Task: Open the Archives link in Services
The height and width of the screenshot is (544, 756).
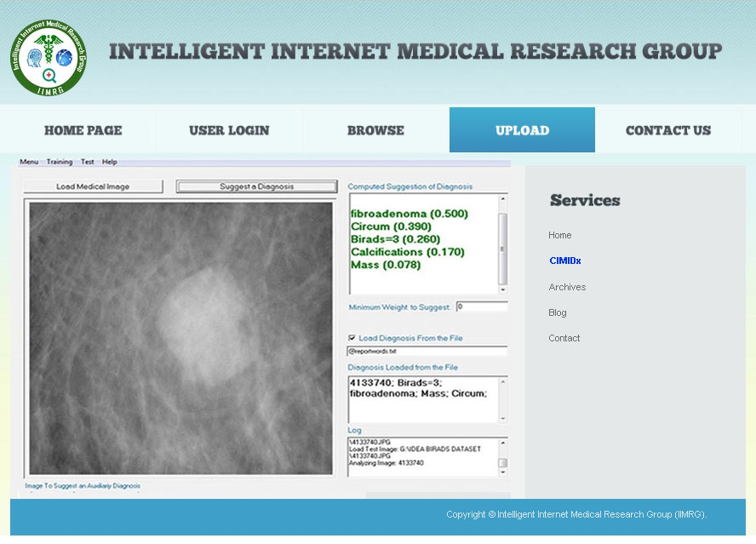Action: coord(567,287)
